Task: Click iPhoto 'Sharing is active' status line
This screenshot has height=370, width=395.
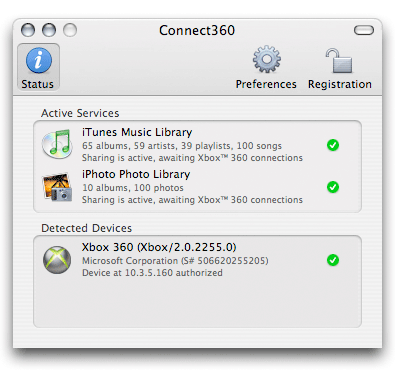Action: pos(192,200)
